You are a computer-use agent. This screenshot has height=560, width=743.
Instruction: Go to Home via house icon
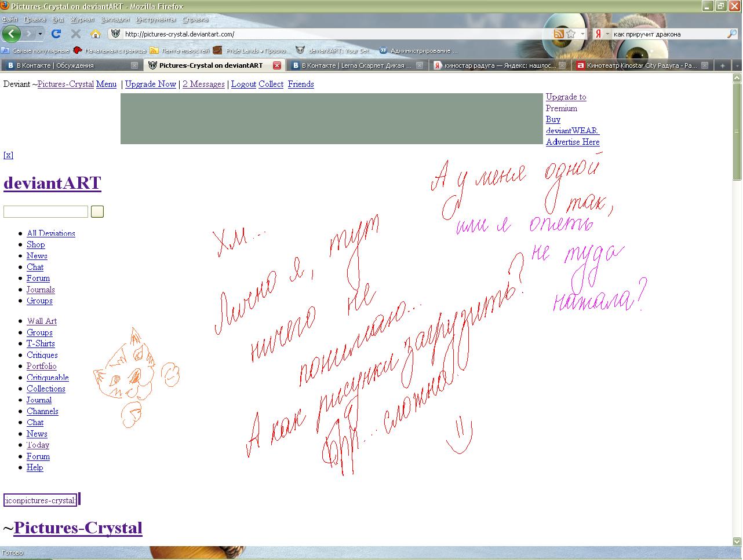96,34
